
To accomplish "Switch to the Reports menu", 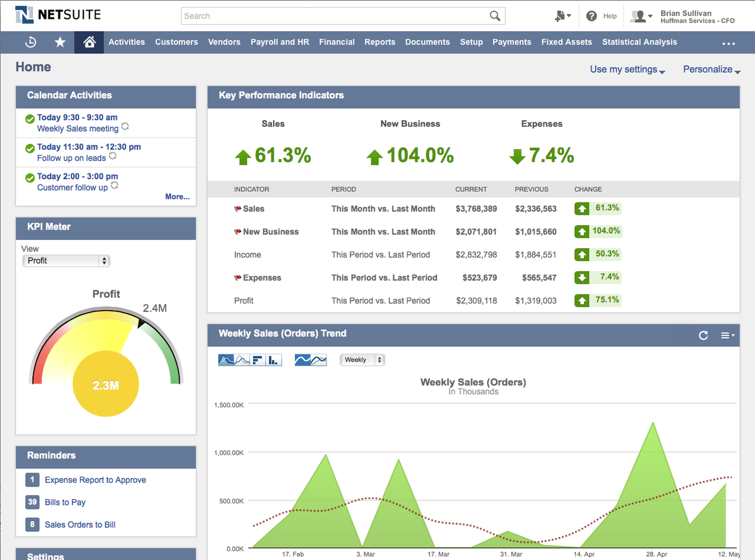I will click(380, 42).
